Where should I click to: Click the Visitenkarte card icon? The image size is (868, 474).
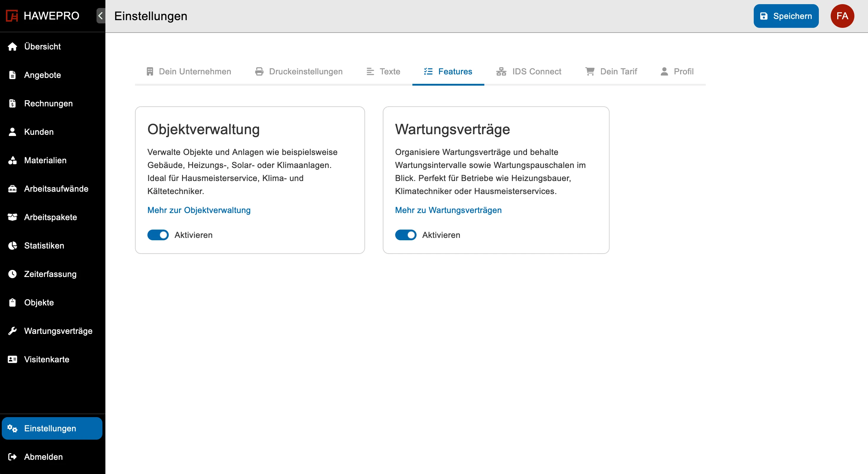click(12, 359)
